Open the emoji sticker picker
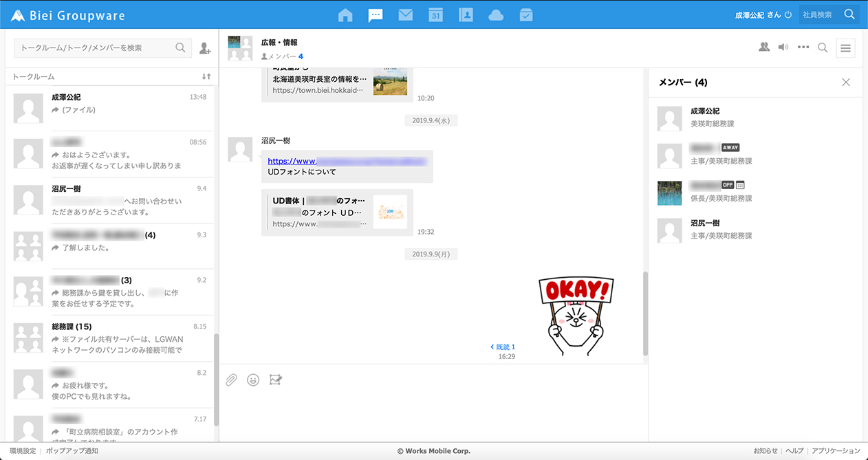The width and height of the screenshot is (868, 460). [x=253, y=380]
